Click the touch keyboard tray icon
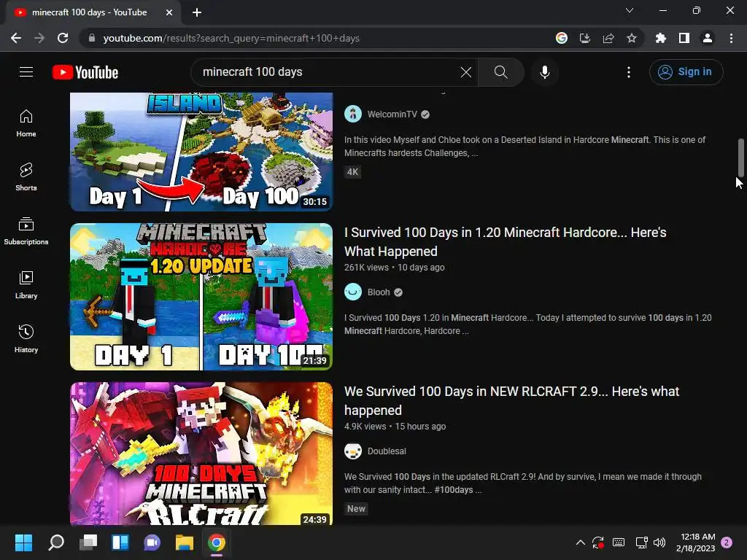 (x=619, y=542)
